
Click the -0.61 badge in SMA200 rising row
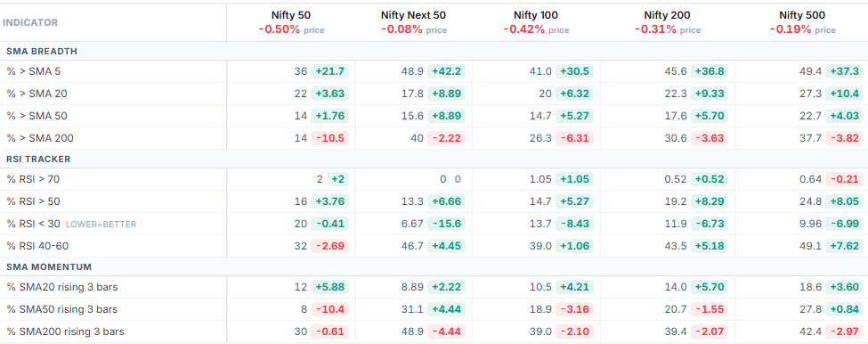(x=330, y=332)
